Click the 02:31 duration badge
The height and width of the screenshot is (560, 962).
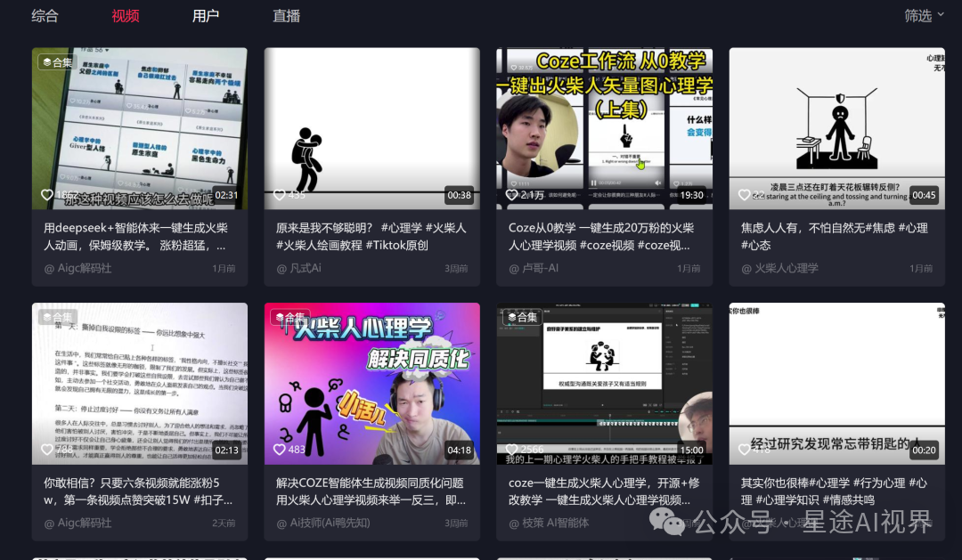coord(226,195)
